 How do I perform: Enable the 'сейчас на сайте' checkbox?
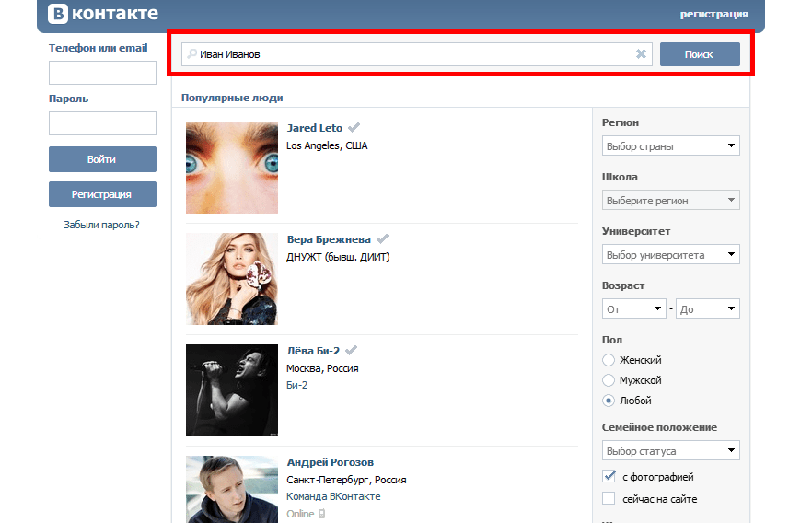pyautogui.click(x=609, y=498)
